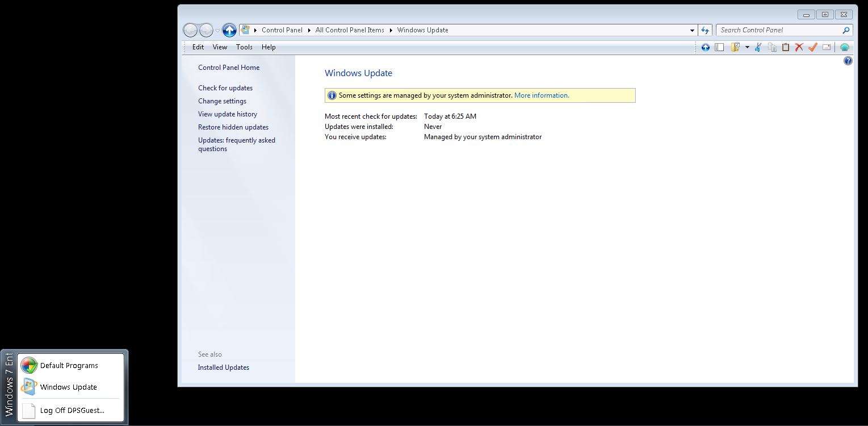Open the More information link
The width and height of the screenshot is (868, 426).
point(542,95)
